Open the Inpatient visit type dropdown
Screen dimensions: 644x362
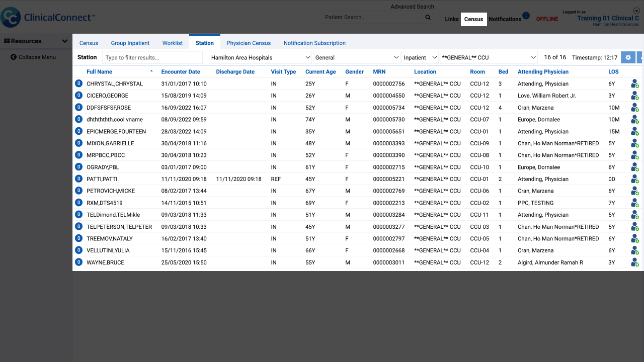click(x=420, y=57)
